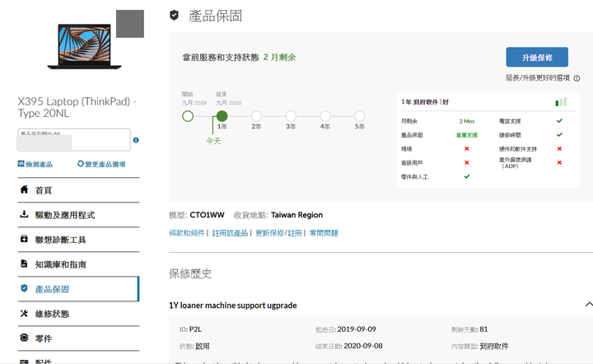
Task: Click the 升級保修 upgrade warranty button
Action: (537, 57)
